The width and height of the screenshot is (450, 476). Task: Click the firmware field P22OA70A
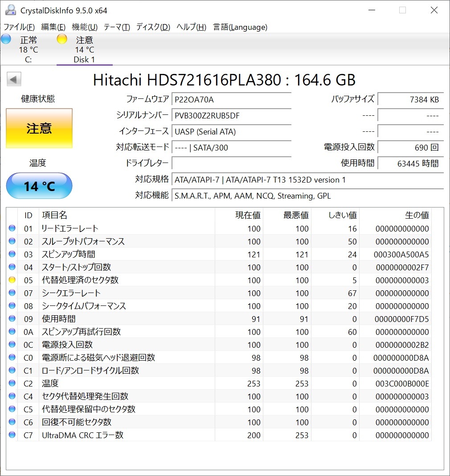tap(232, 100)
